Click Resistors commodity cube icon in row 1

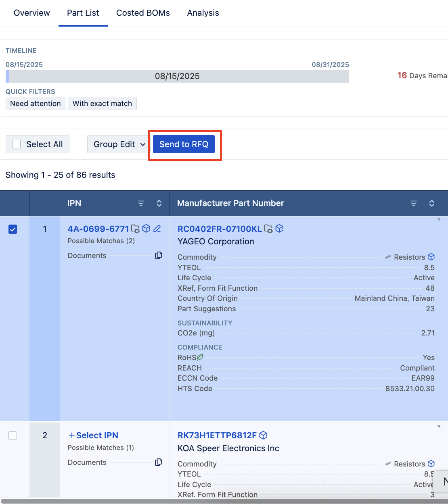pos(431,257)
